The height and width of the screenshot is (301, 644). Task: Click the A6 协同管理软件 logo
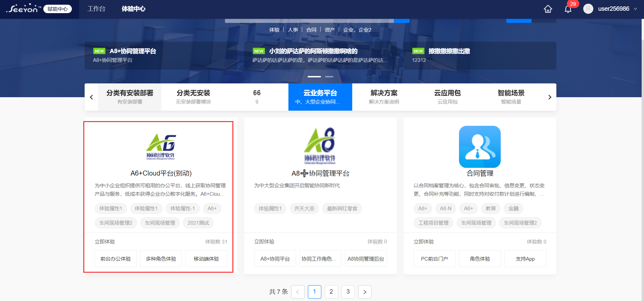pos(161,147)
